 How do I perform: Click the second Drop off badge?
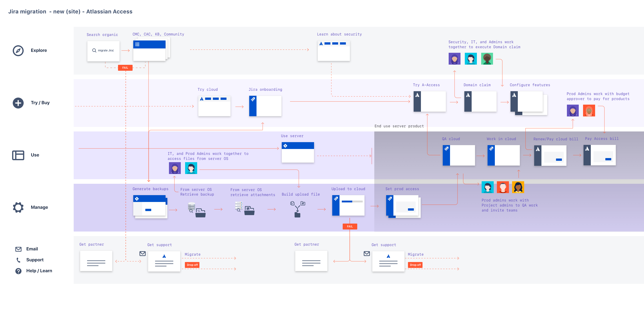pyautogui.click(x=415, y=265)
